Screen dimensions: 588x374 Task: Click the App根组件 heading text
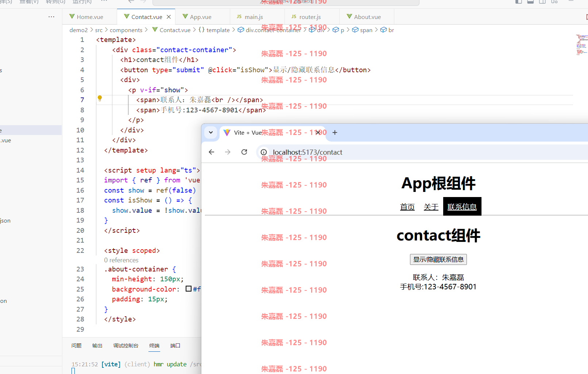tap(438, 183)
